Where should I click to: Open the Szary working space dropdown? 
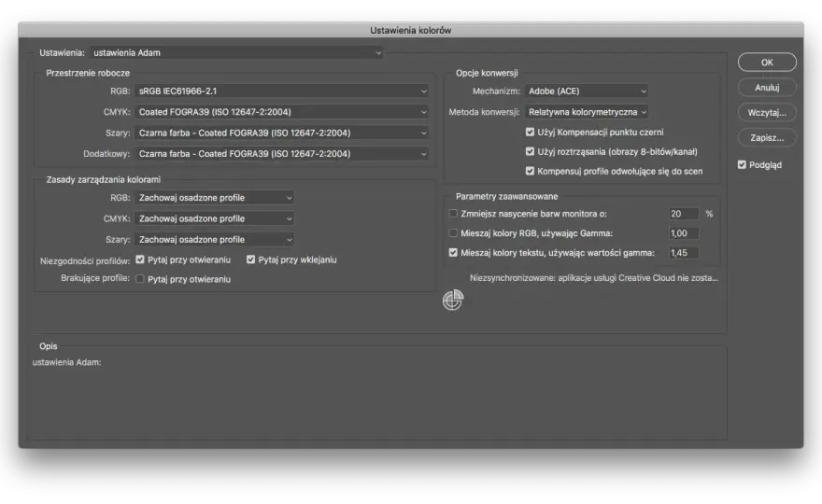point(281,133)
